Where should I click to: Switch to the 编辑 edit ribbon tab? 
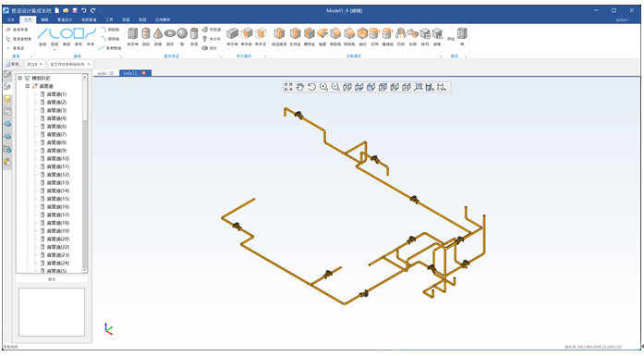pyautogui.click(x=44, y=19)
